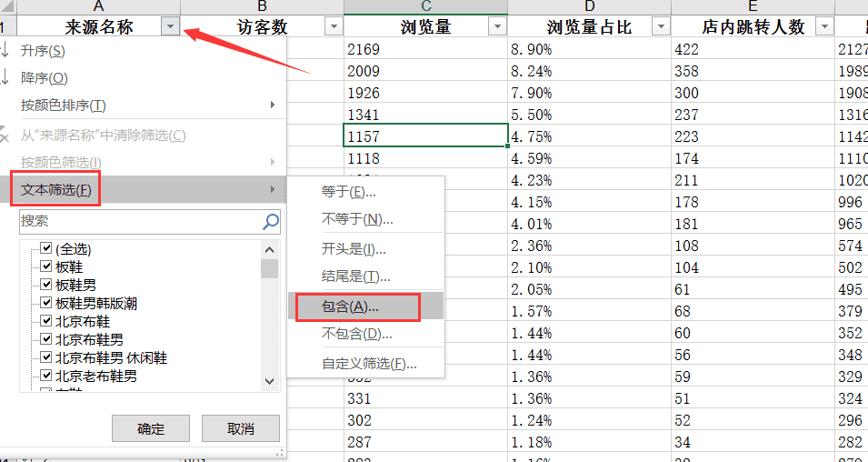Click cell with value 223

pos(753,136)
